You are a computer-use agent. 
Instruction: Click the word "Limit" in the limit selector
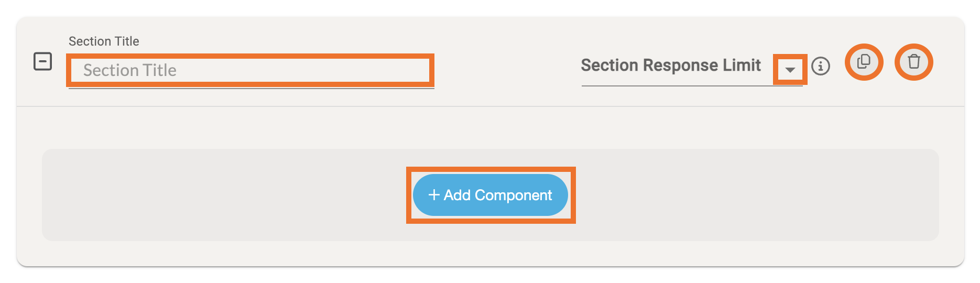coord(742,66)
